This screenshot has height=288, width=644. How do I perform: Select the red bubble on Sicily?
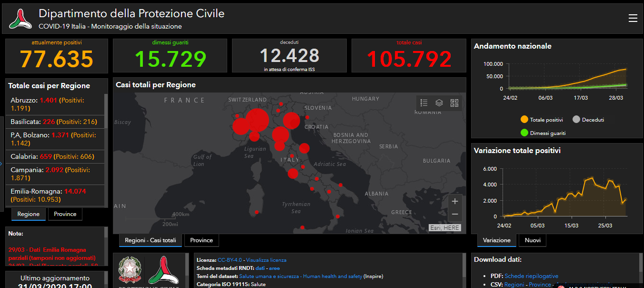click(302, 227)
